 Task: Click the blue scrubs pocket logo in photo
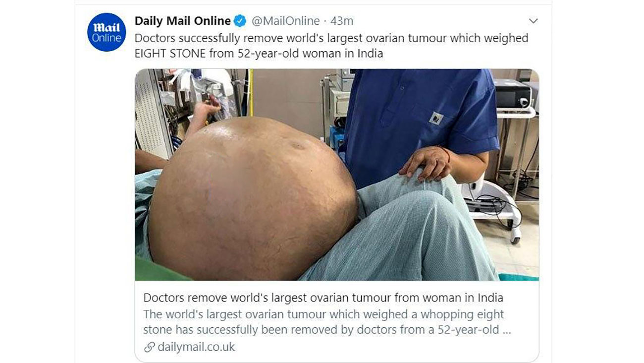436,118
